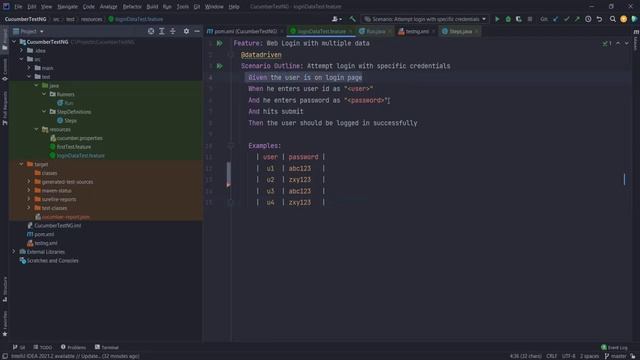Open the Problems tool window
This screenshot has height=360, width=640.
pos(73,347)
